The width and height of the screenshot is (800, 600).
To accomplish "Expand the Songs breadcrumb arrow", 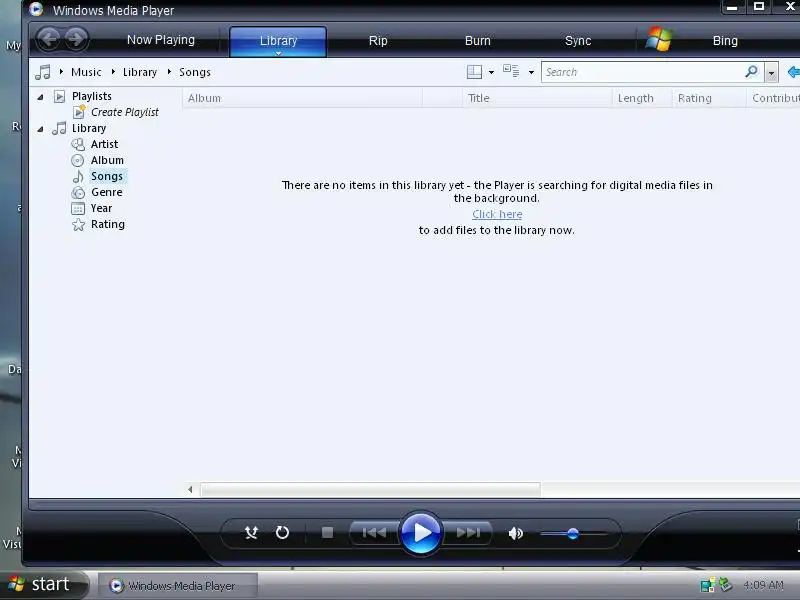I will pos(169,72).
